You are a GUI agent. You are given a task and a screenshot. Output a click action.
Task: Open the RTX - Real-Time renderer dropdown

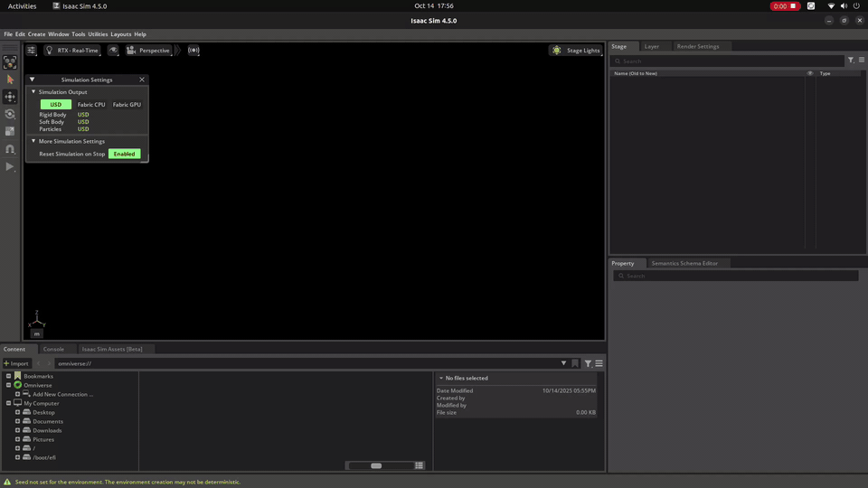click(72, 51)
